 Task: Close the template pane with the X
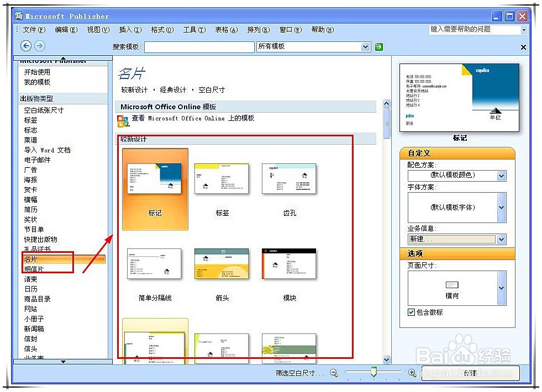[x=523, y=47]
